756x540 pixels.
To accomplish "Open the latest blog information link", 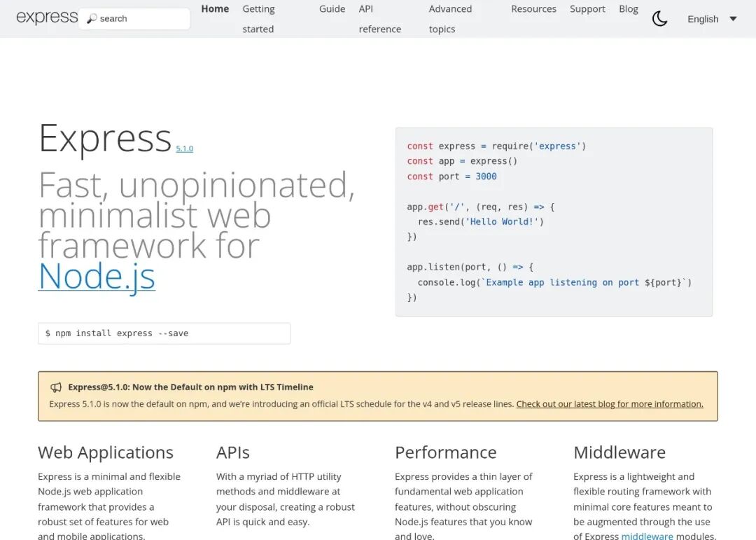I will pos(609,404).
